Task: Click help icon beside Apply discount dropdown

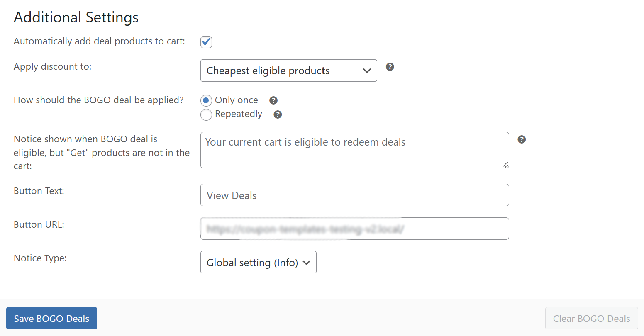Action: pos(390,67)
